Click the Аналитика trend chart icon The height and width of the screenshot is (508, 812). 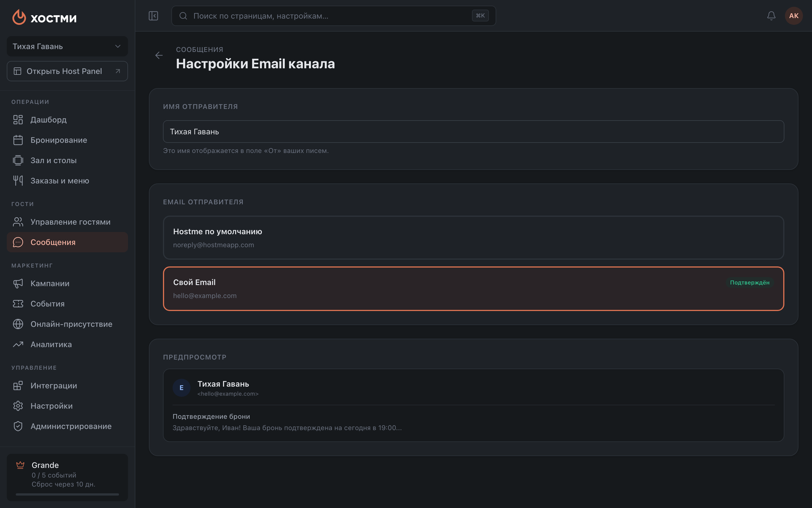(x=18, y=344)
